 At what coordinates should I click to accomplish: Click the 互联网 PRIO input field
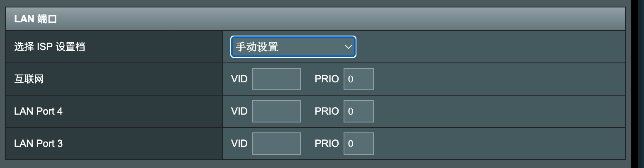tap(359, 79)
